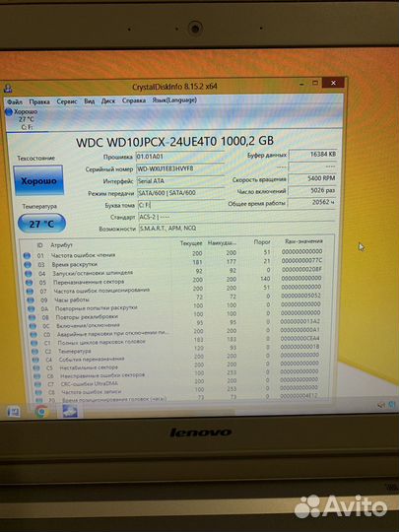399x532 pixels.
Task: Click status icon for 05 Переназначенные сектора
Action: tap(30, 283)
